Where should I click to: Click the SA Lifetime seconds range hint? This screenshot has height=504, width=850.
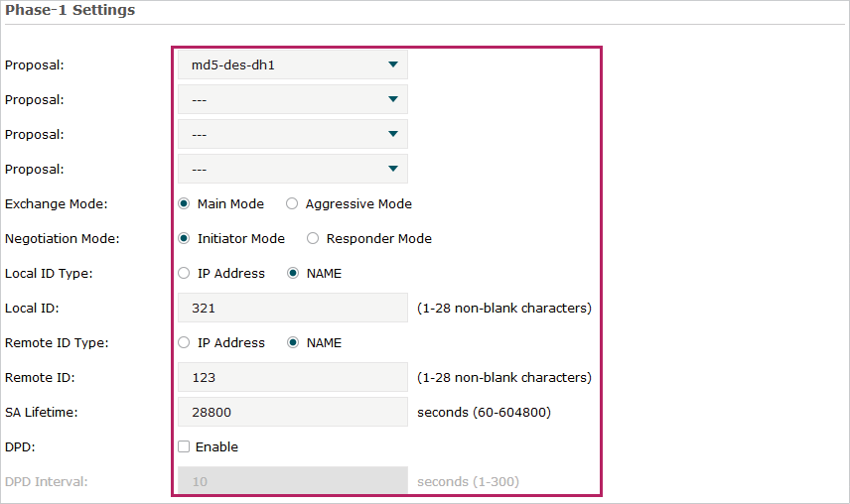pyautogui.click(x=484, y=413)
